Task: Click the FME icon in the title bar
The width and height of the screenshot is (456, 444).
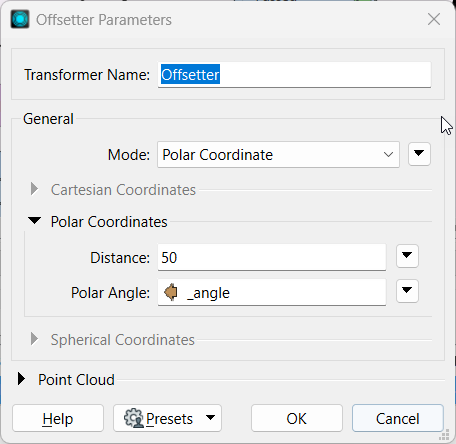Action: pos(20,19)
